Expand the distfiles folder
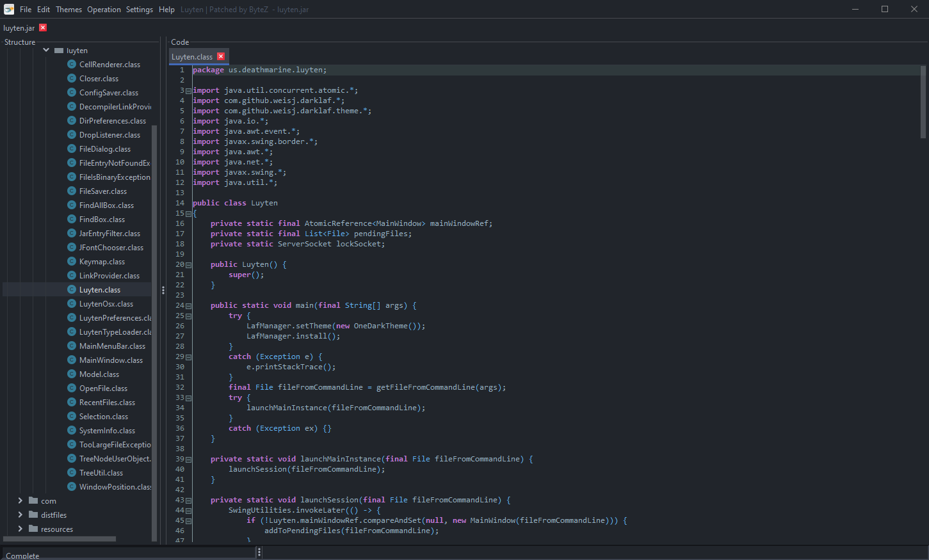929x560 pixels. tap(20, 515)
